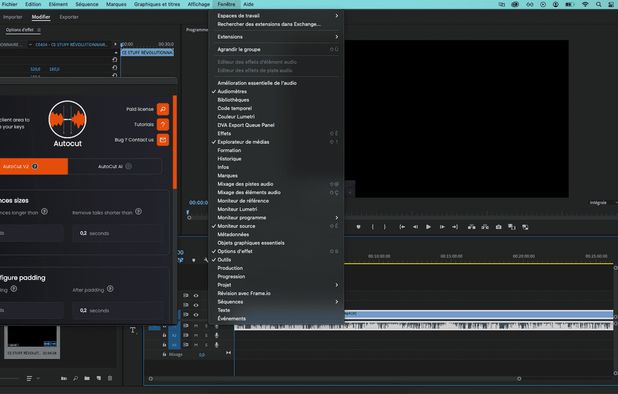Click the list view icon at the bottom of the project panel
Image resolution: width=618 pixels, height=394 pixels.
29,378
